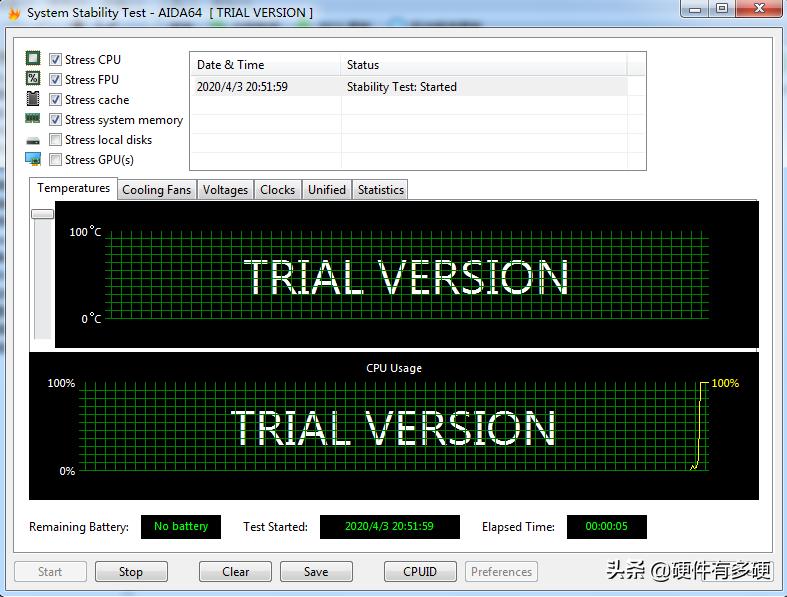Image resolution: width=787 pixels, height=597 pixels.
Task: Click the CPU chip icon beside Stress CPU
Action: 33,59
